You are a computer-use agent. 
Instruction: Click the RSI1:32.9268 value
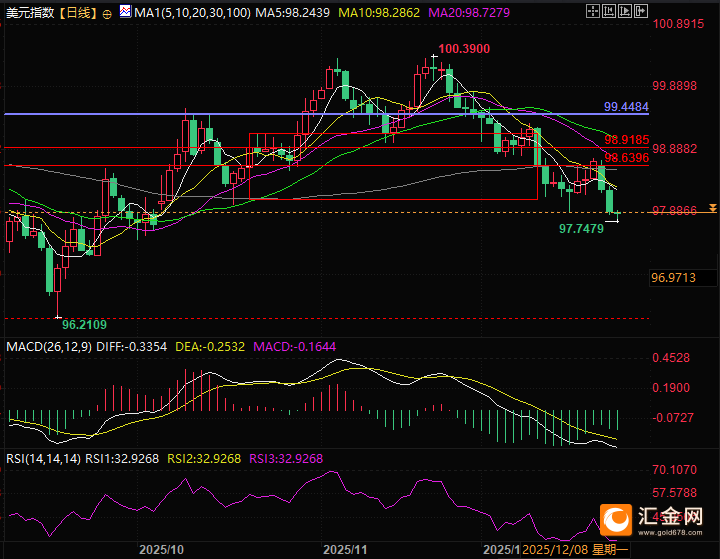pyautogui.click(x=122, y=459)
